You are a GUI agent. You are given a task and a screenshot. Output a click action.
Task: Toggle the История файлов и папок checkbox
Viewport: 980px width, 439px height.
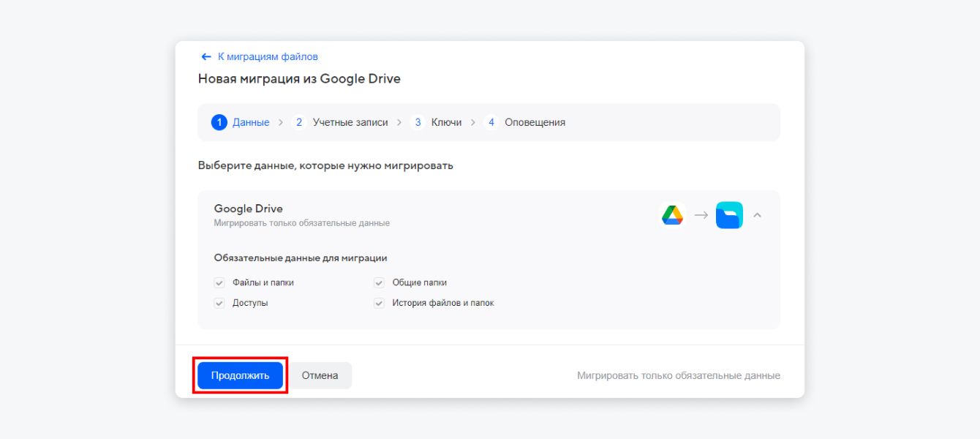click(379, 303)
